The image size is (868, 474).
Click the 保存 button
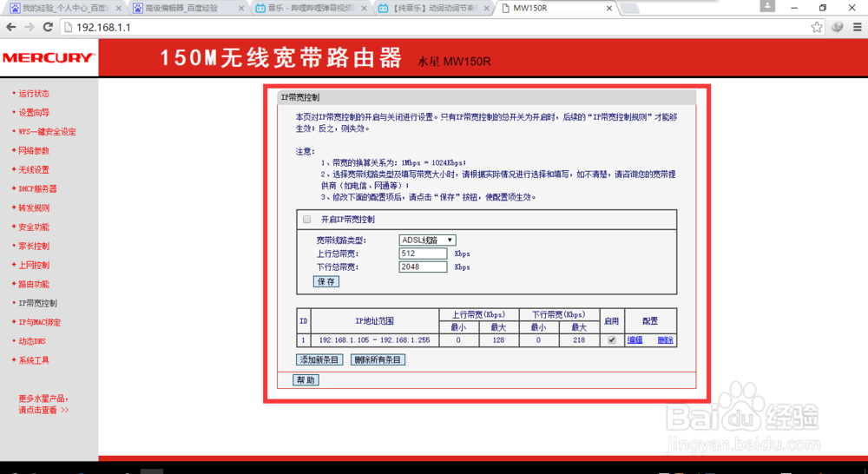tap(326, 281)
